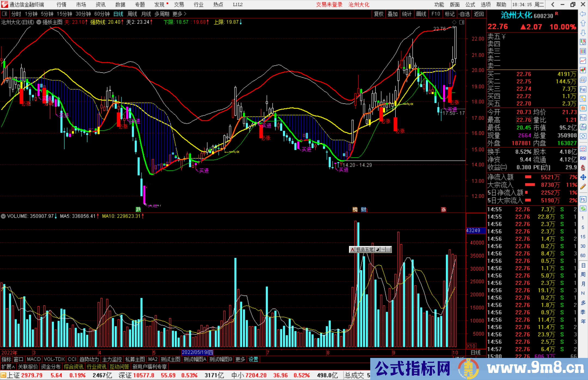Click the green refresh sidebar icon
This screenshot has width=588, height=380.
583,209
